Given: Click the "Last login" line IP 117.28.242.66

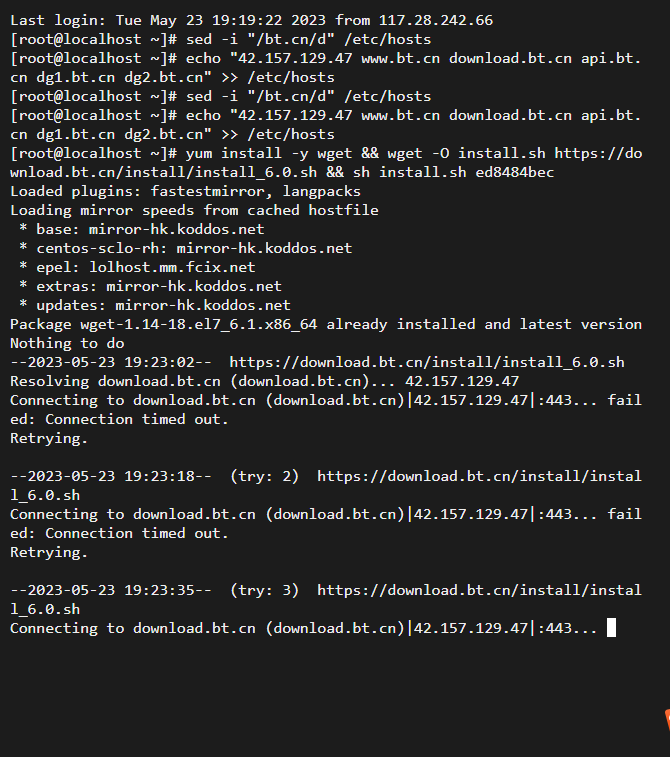Looking at the screenshot, I should [435, 20].
